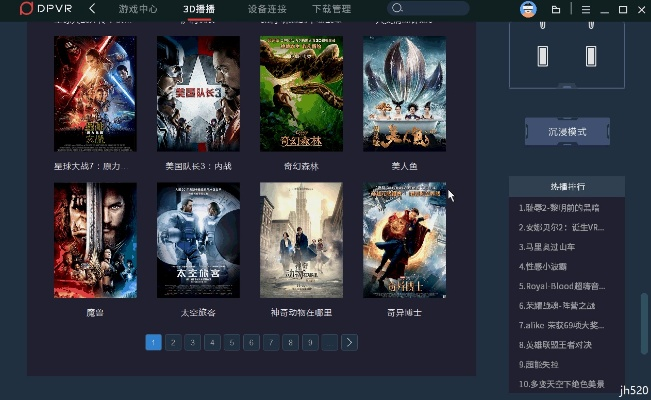
Task: Go to page 3 of the movie list
Action: point(192,342)
